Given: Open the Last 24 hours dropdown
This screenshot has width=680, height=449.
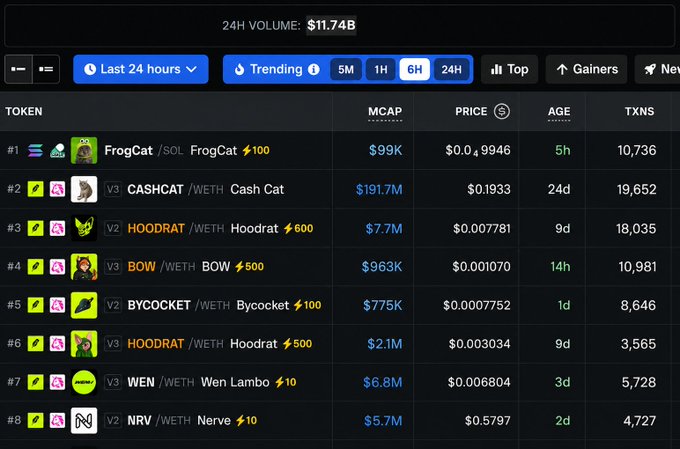Looking at the screenshot, I should 141,69.
